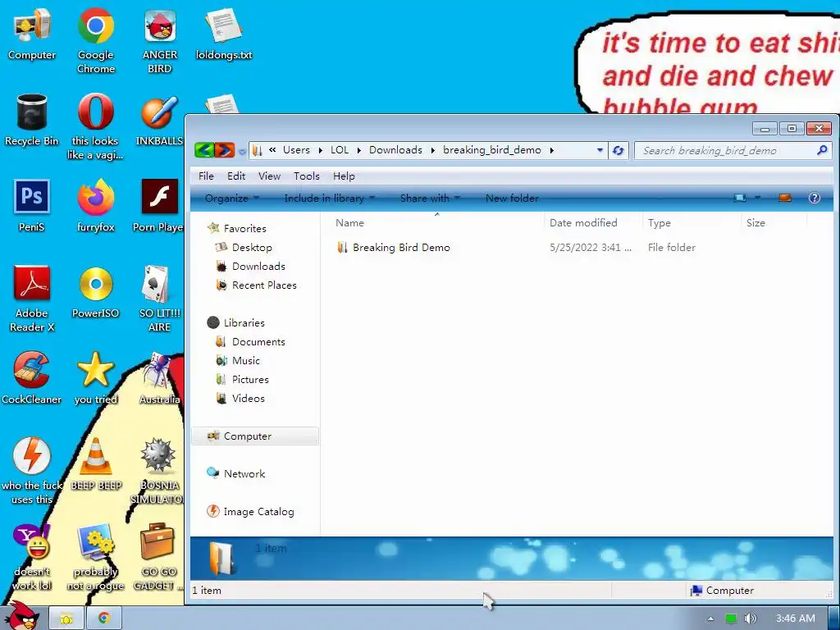Open the Edit menu
This screenshot has width=840, height=630.
point(235,176)
